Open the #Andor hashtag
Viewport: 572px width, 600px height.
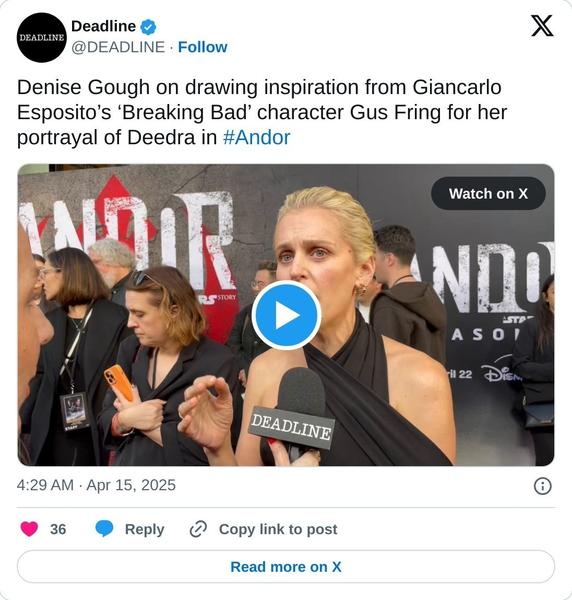[x=256, y=137]
